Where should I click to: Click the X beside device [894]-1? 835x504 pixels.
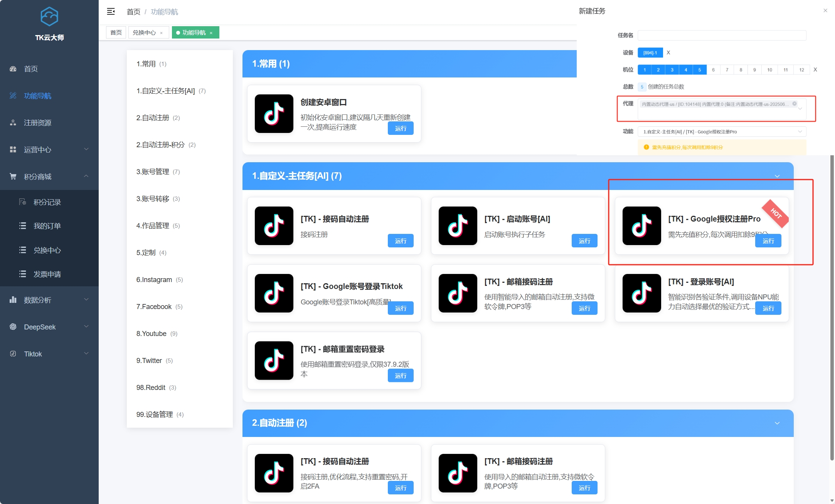(668, 53)
